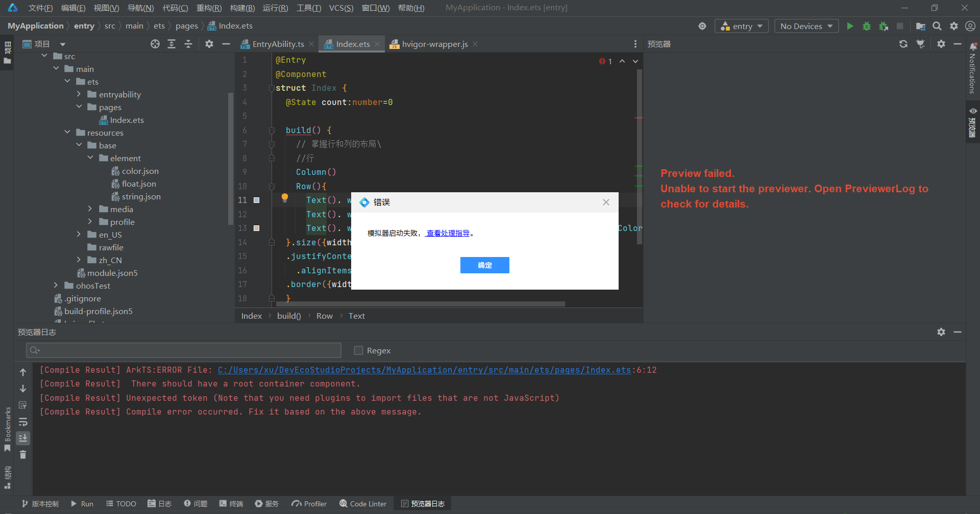Click the color swatch gutter on line 13
Screen dimensions: 980x514
pyautogui.click(x=257, y=228)
